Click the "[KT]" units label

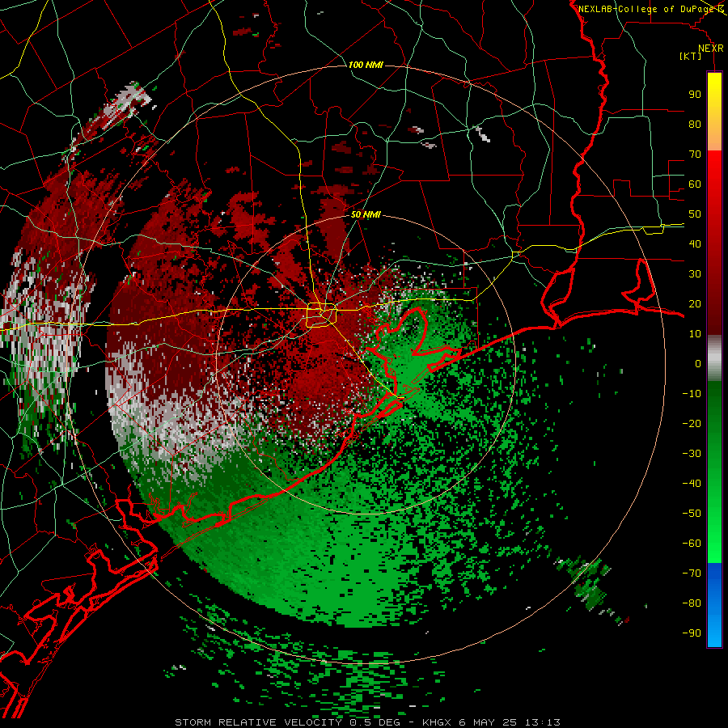pos(690,56)
